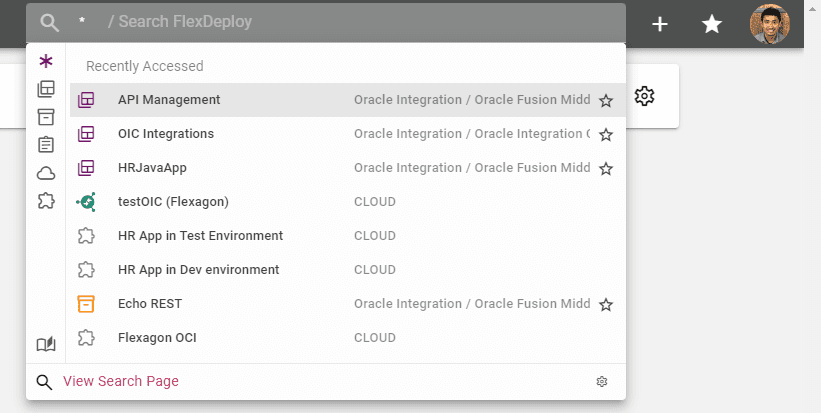Open Echo REST result
This screenshot has height=413, width=821.
[348, 304]
